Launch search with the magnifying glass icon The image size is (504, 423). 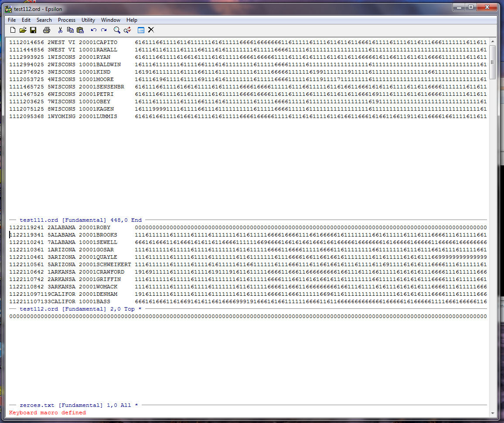pos(117,30)
